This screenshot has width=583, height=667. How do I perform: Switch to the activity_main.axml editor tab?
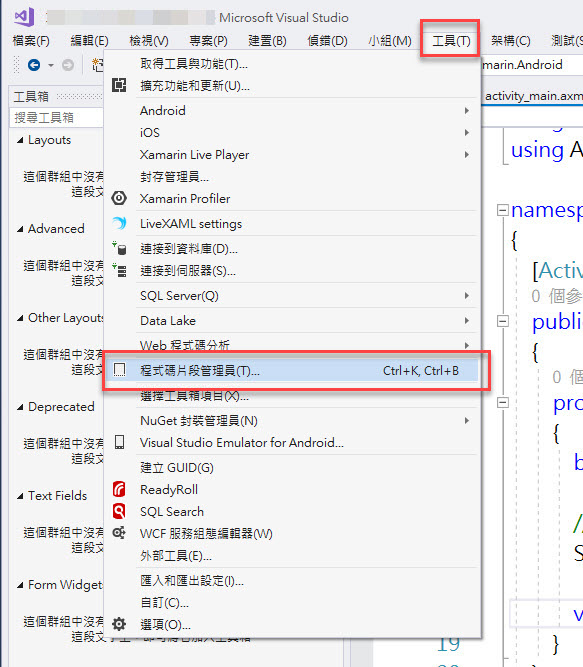point(533,96)
